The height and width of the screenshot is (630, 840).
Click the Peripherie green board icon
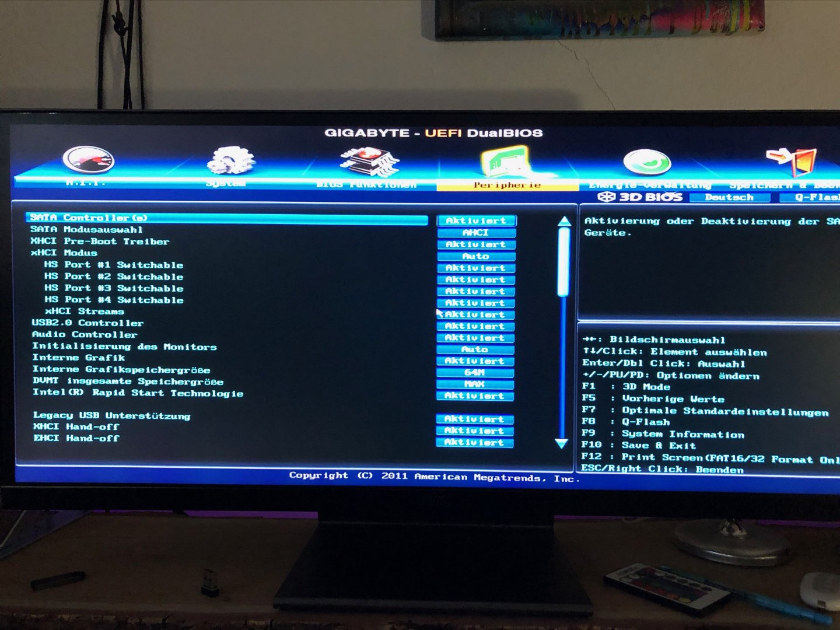(506, 162)
